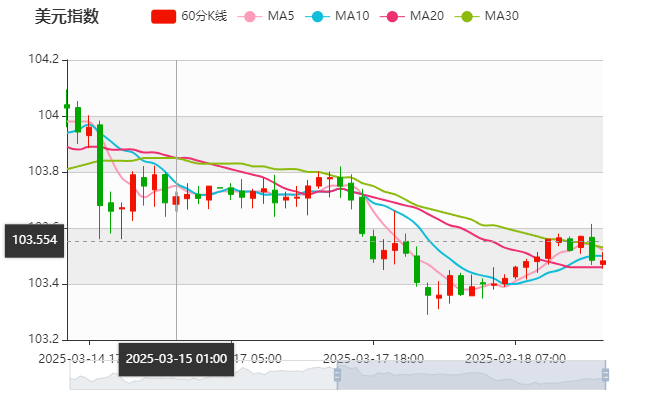Click the 103.554 crosshair price label
670x400 pixels.
(35, 240)
